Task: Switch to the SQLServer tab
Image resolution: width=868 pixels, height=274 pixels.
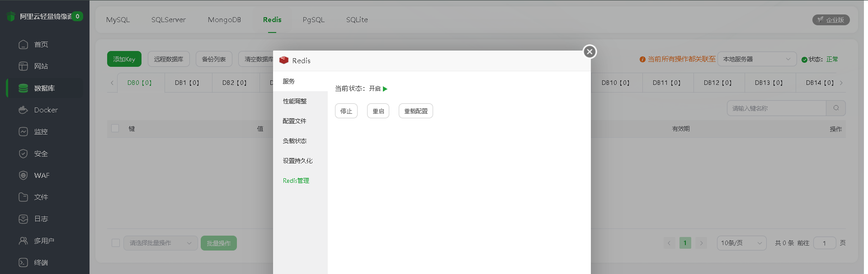Action: 169,20
